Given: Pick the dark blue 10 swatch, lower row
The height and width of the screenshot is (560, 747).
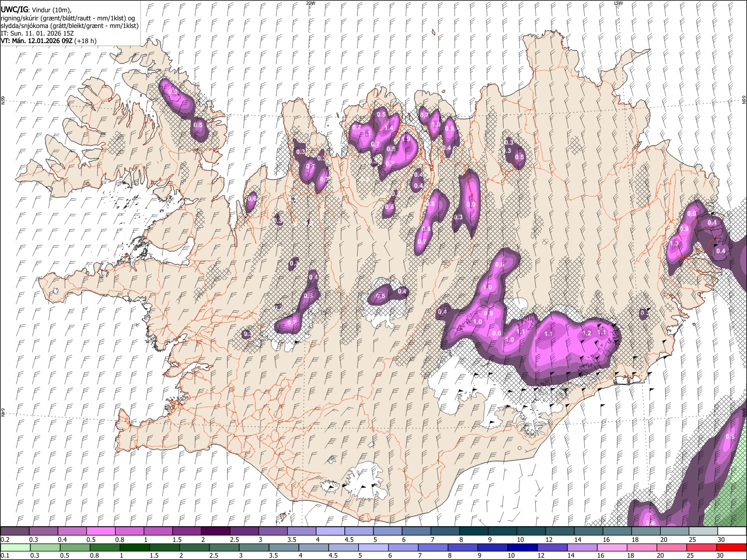Looking at the screenshot, I should coord(522,547).
